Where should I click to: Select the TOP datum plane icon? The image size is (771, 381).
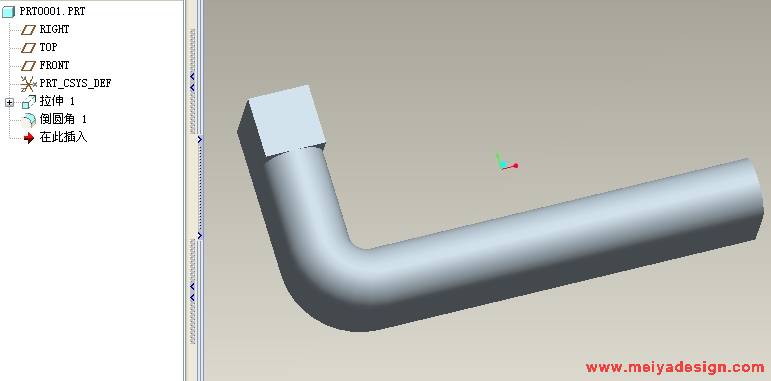click(29, 48)
